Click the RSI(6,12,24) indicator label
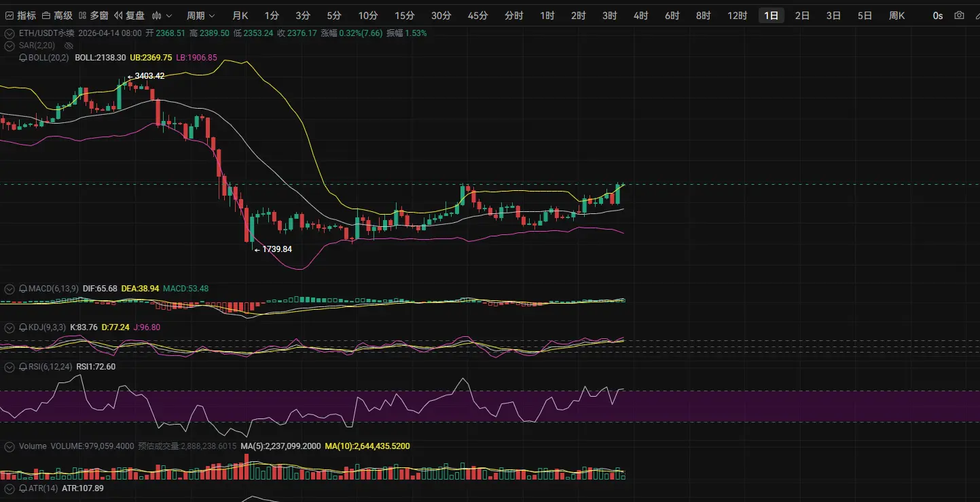 tap(50, 367)
